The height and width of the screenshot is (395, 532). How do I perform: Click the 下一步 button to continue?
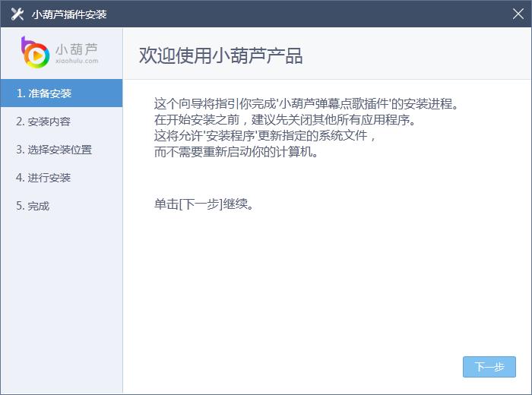click(x=489, y=367)
